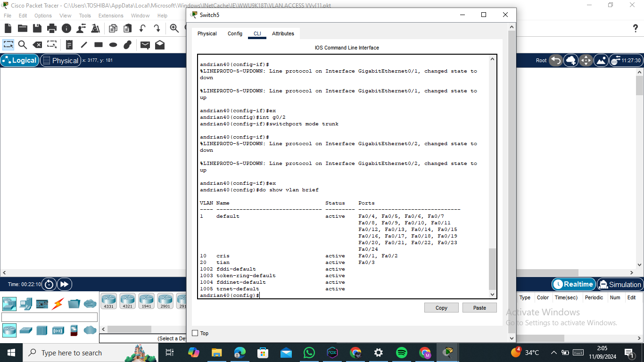Select Wireless Devices subcategory icon
This screenshot has height=362, width=644.
pos(58,330)
